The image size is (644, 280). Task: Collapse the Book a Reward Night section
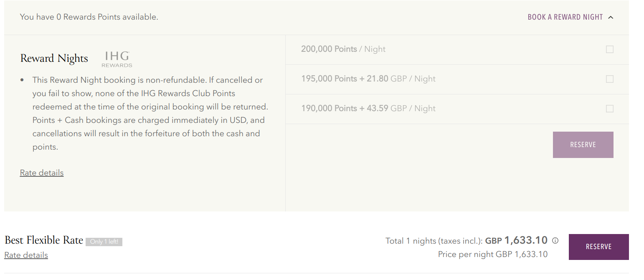(565, 17)
